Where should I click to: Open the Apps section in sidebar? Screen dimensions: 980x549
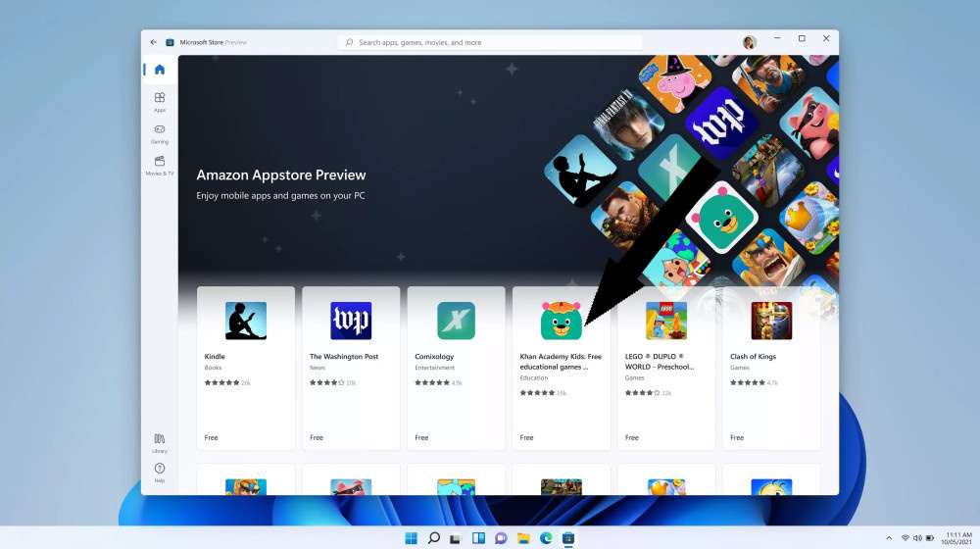[160, 102]
